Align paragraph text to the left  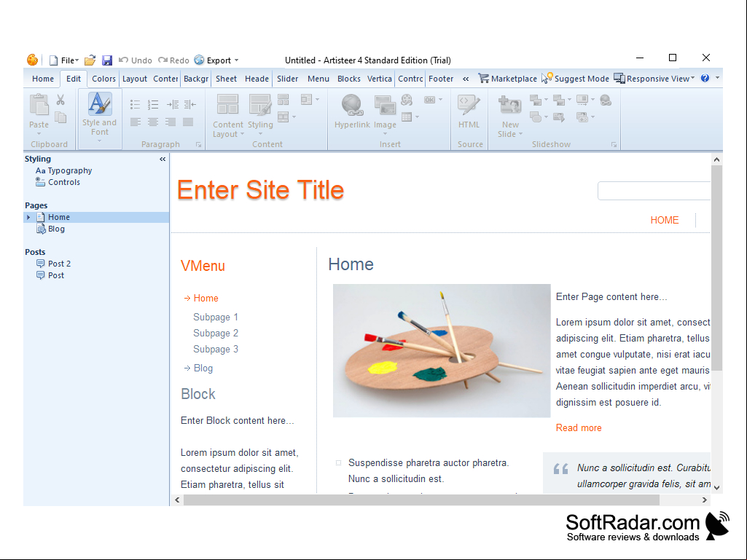(x=136, y=122)
